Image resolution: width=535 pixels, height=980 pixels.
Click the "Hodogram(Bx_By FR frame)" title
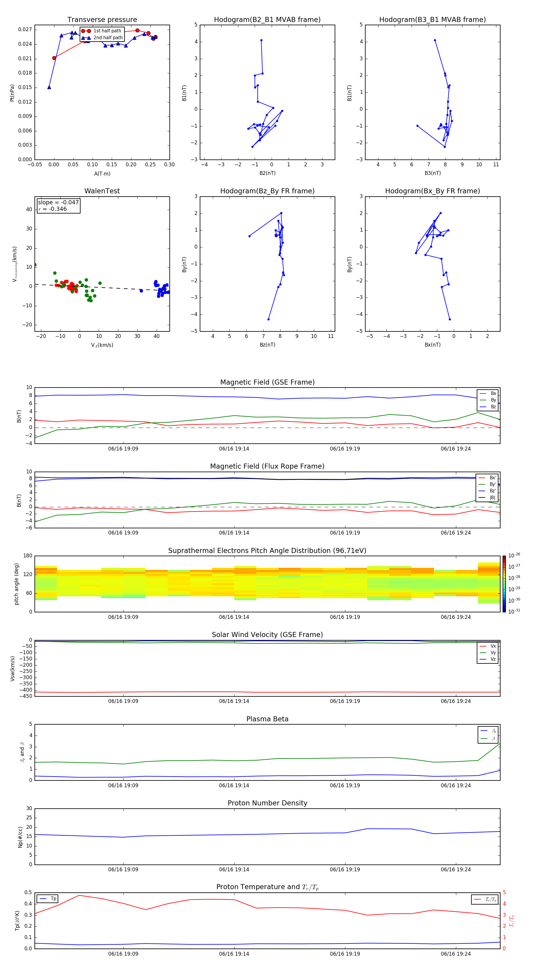pos(432,191)
